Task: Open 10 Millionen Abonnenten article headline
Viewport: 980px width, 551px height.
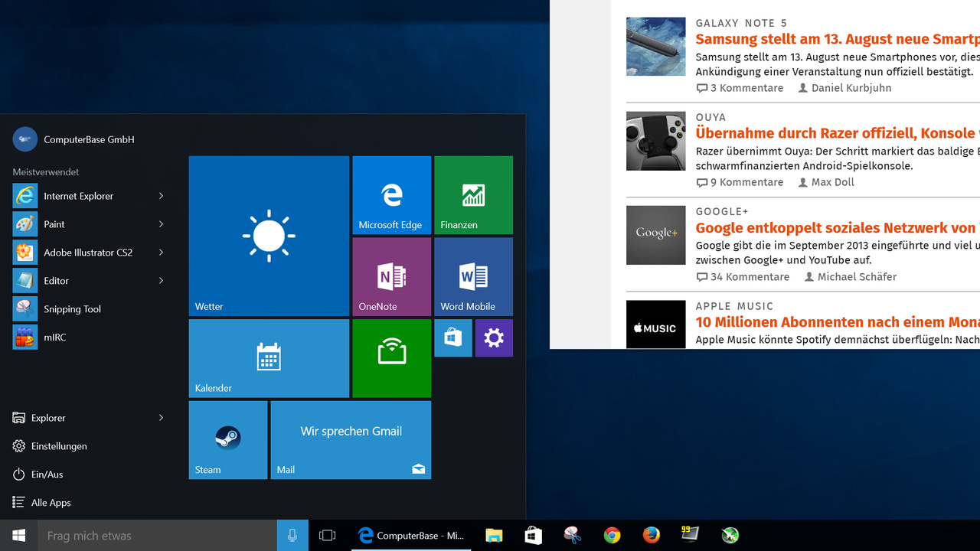Action: (x=838, y=322)
